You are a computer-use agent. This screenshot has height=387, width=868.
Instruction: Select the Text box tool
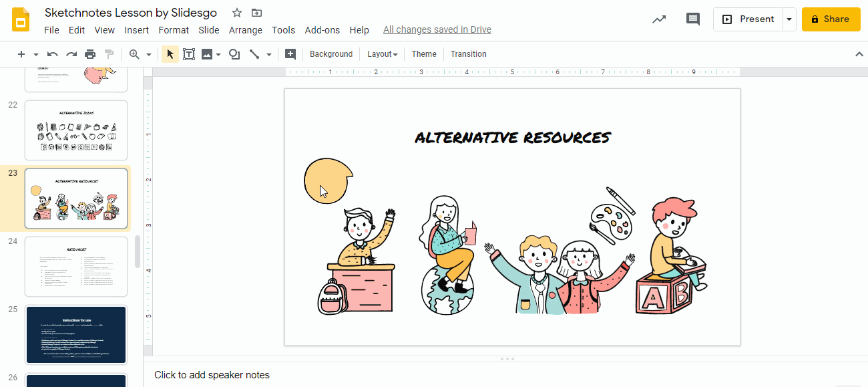coord(189,54)
